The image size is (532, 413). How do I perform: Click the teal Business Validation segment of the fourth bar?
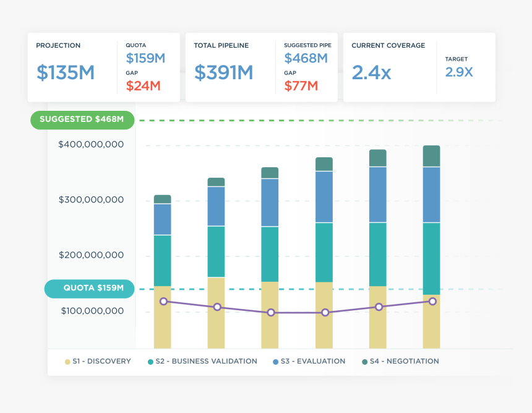tap(324, 253)
